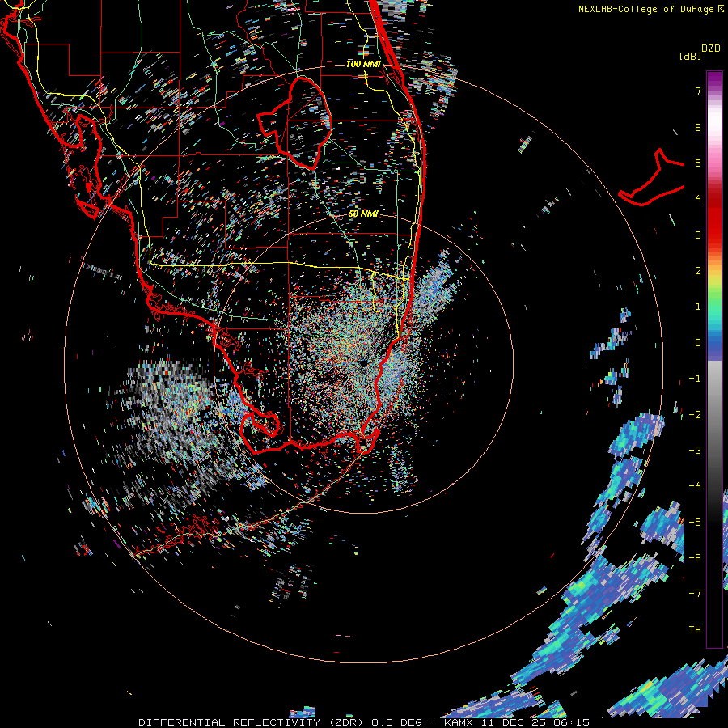The height and width of the screenshot is (728, 728).
Task: Click the Differential Reflectivity KAMX caption text
Action: pyautogui.click(x=364, y=722)
